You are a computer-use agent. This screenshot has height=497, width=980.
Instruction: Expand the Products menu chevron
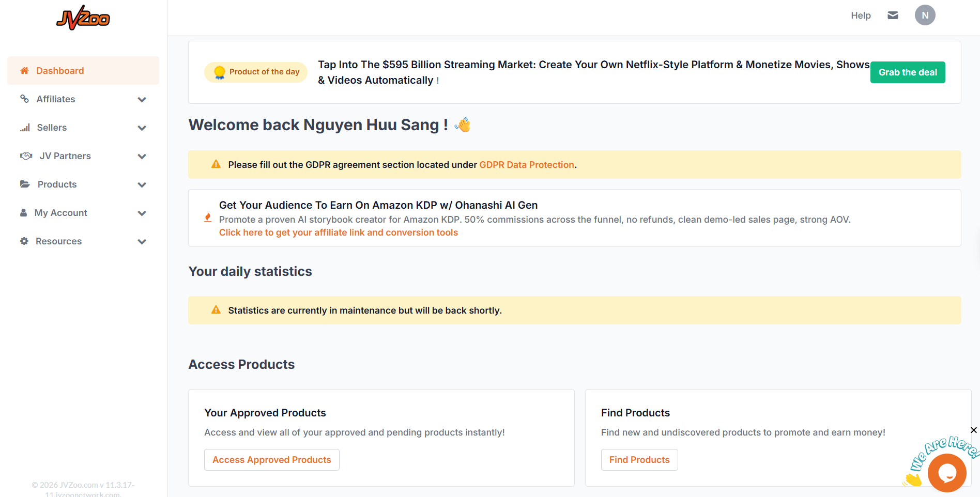142,184
